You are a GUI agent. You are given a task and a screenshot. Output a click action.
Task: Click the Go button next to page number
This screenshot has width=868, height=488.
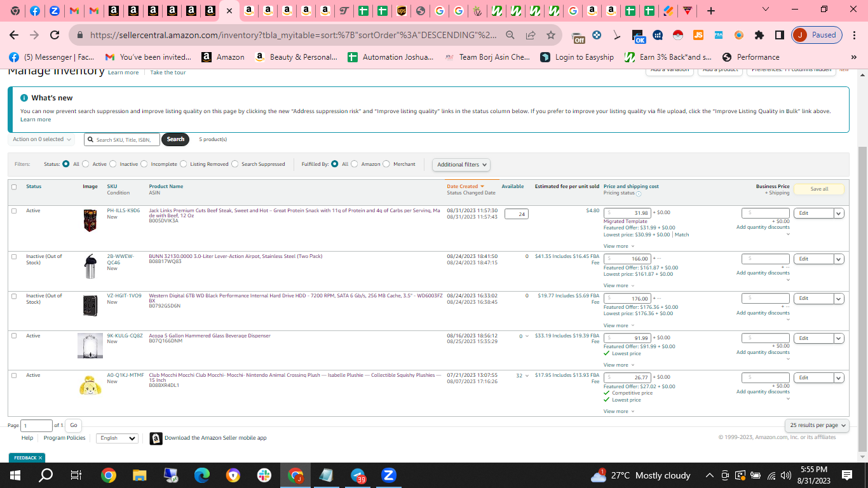(73, 425)
